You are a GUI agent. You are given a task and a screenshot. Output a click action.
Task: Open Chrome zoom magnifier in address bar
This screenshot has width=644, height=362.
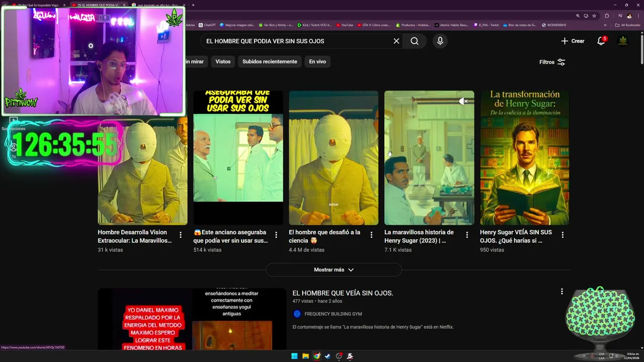(578, 16)
